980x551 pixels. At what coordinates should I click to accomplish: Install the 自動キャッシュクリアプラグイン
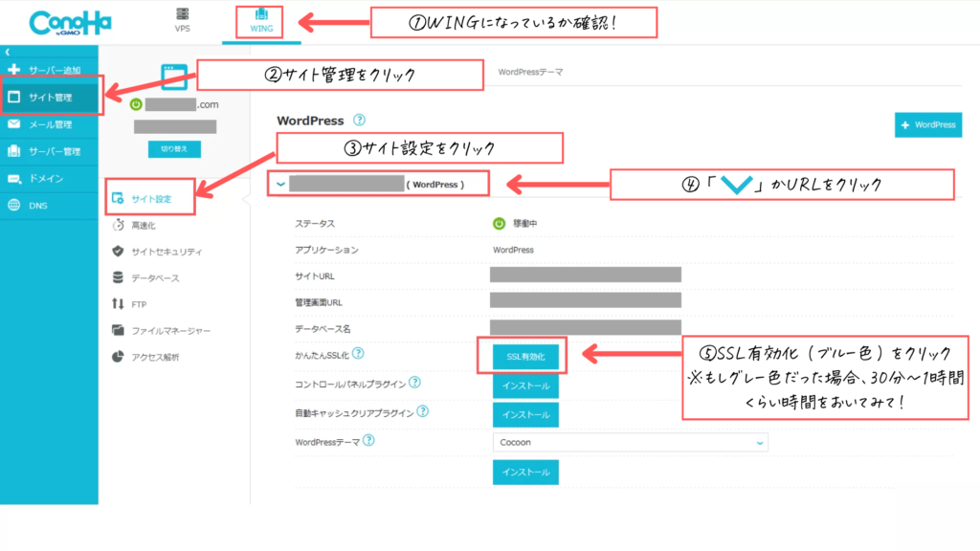pyautogui.click(x=525, y=415)
